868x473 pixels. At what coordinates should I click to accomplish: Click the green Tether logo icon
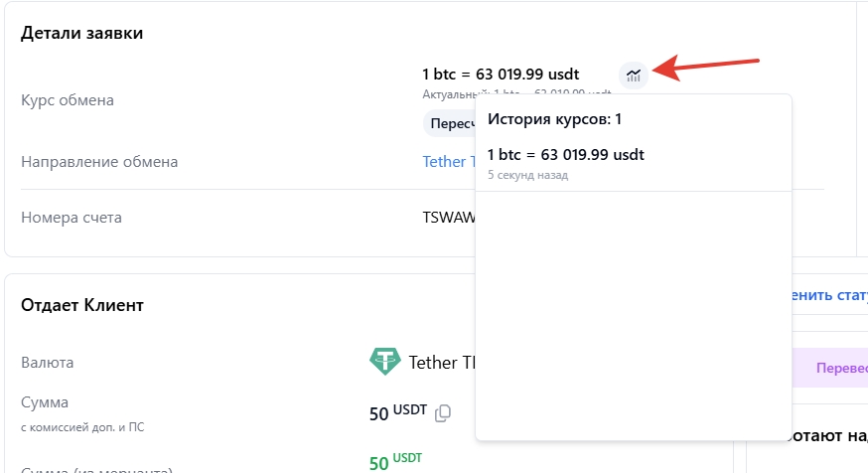tap(385, 362)
